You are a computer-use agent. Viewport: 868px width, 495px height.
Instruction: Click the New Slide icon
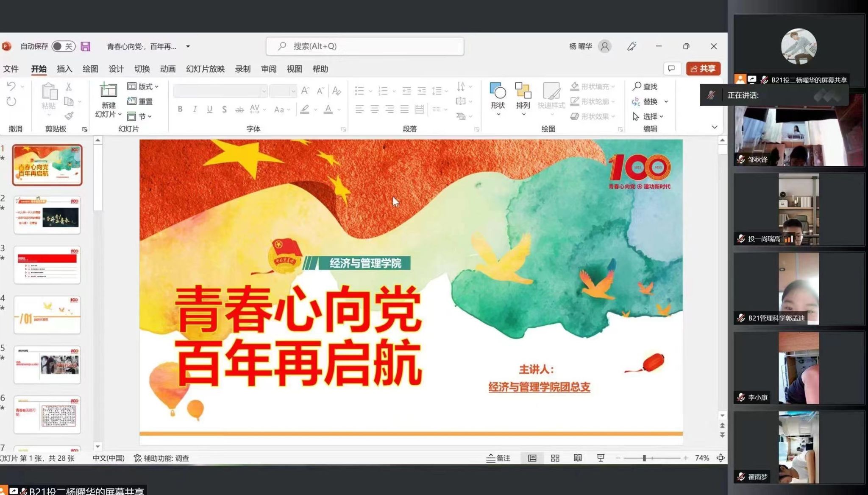(108, 91)
